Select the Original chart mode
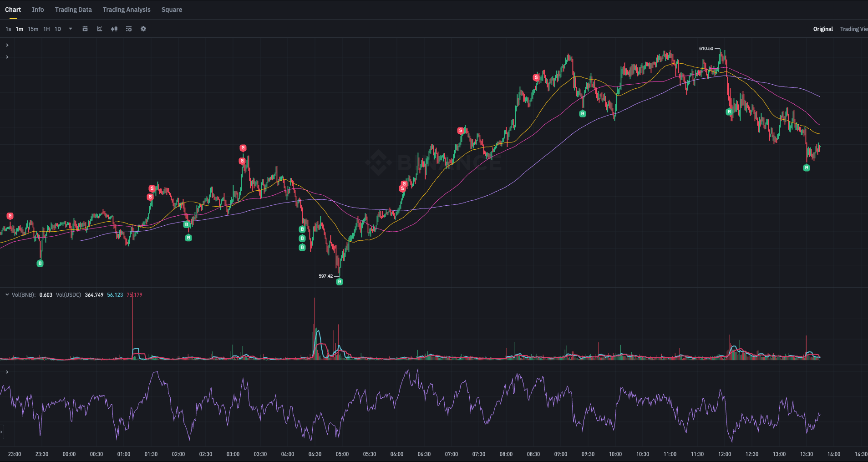The width and height of the screenshot is (868, 462). [823, 29]
